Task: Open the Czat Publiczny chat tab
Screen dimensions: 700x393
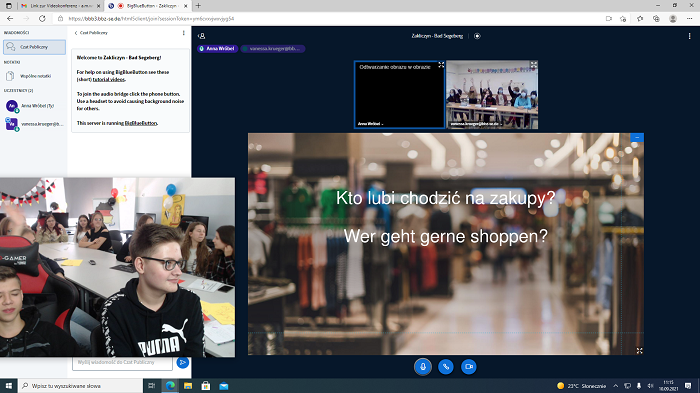Action: click(x=34, y=47)
